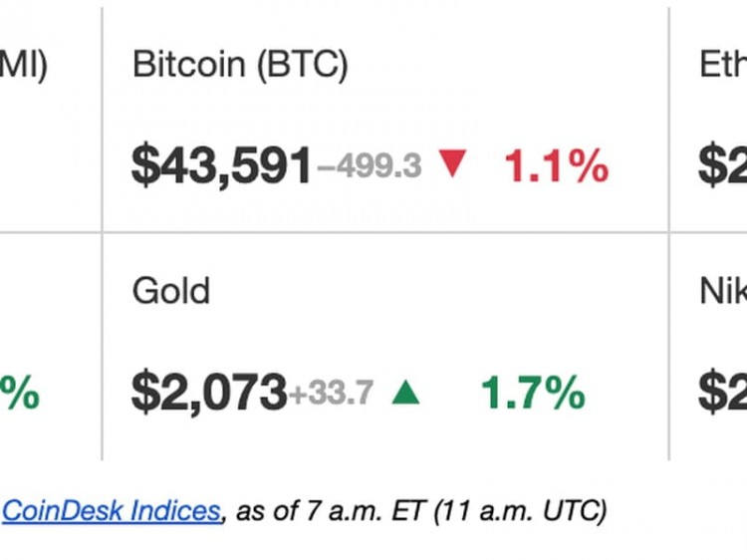Screen dimensions: 747x560
Task: Click the red down triangle beside Bitcoin
Action: (452, 164)
